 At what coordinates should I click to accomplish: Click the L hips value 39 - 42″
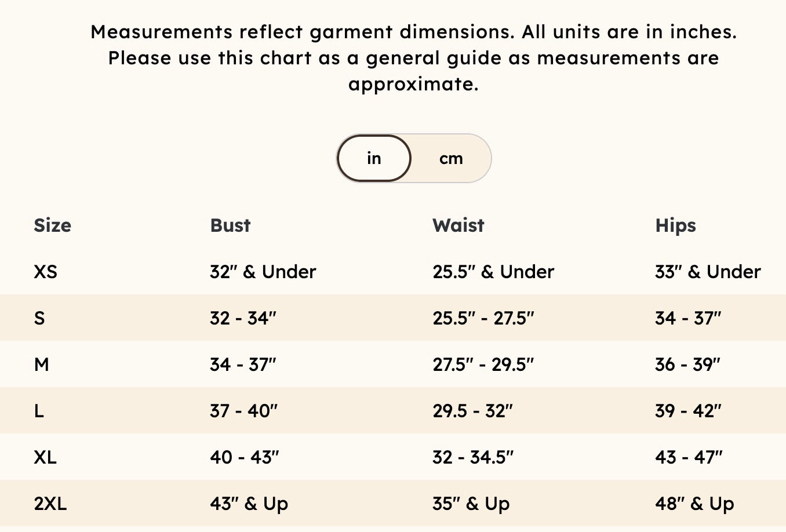688,411
